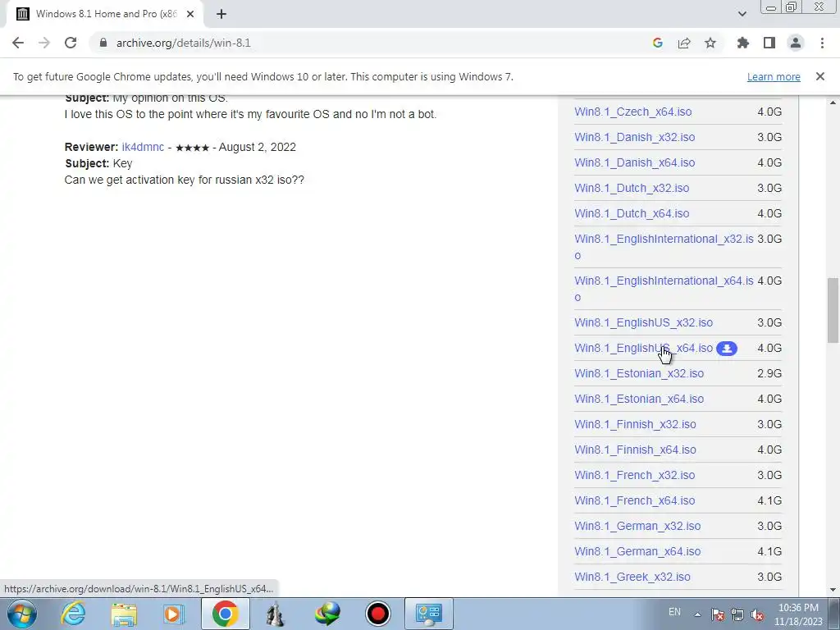This screenshot has width=840, height=630.
Task: Click the scrollbar up arrow
Action: click(x=833, y=103)
